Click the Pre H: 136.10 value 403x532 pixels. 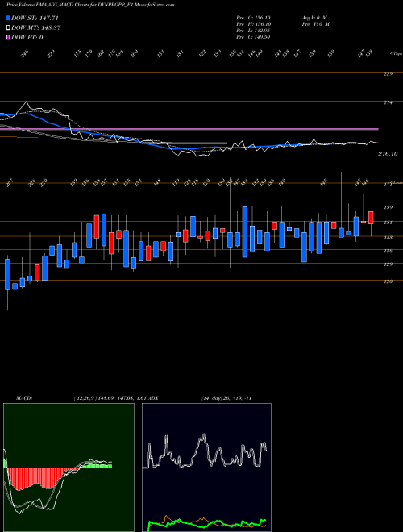point(253,24)
